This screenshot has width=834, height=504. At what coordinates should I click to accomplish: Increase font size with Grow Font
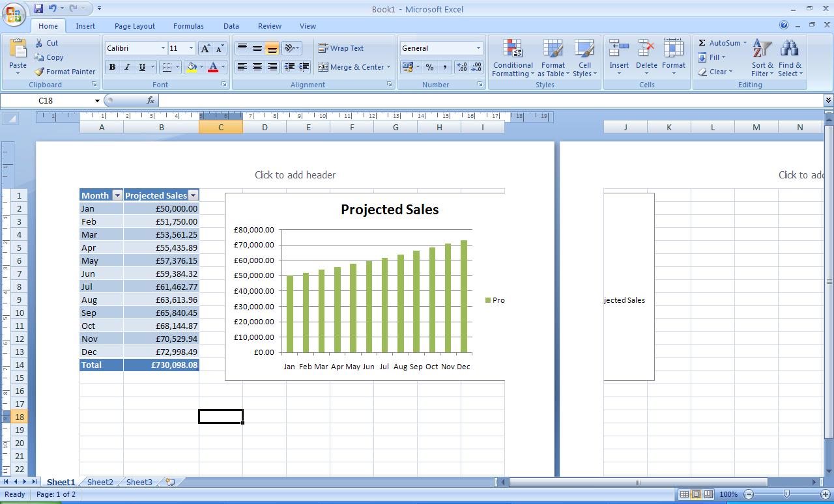pyautogui.click(x=205, y=48)
